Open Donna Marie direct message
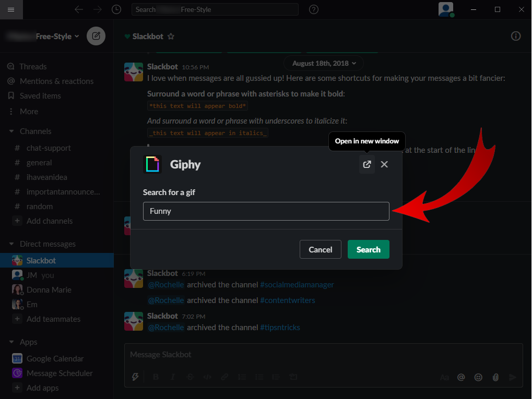This screenshot has height=399, width=532. pyautogui.click(x=49, y=290)
